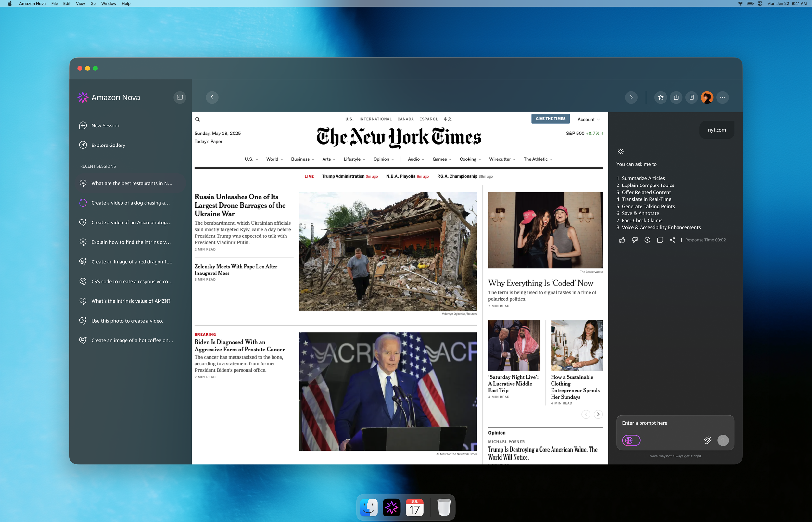Expand the Audio section dropdown
This screenshot has width=812, height=522.
416,159
